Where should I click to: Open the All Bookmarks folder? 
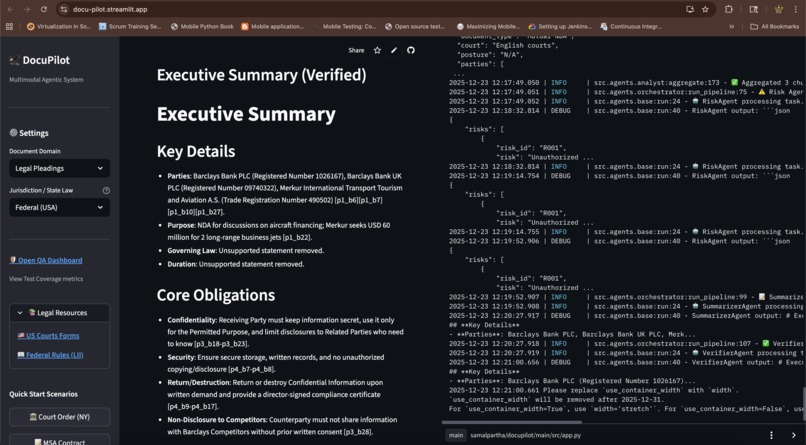(x=775, y=26)
